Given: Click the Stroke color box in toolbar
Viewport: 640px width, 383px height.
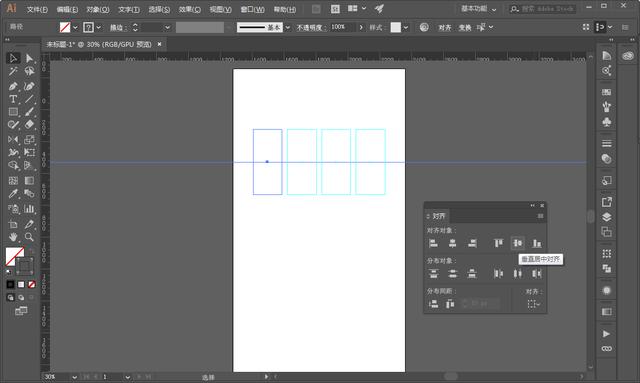Looking at the screenshot, I should (25, 266).
